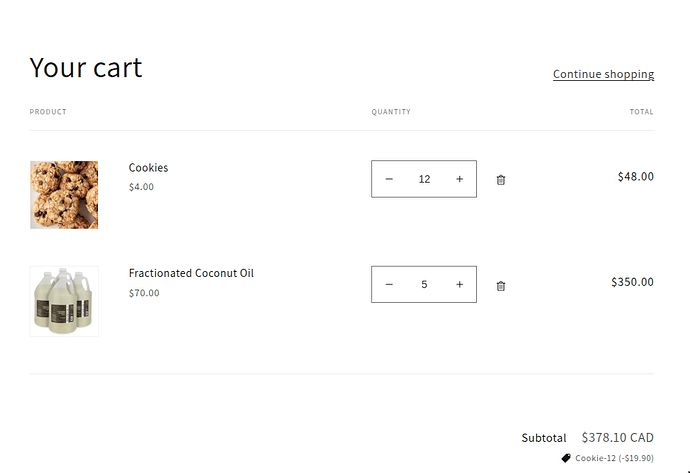The image size is (690, 473).
Task: Open the Fractionated Coconut Oil product link
Action: [x=191, y=273]
